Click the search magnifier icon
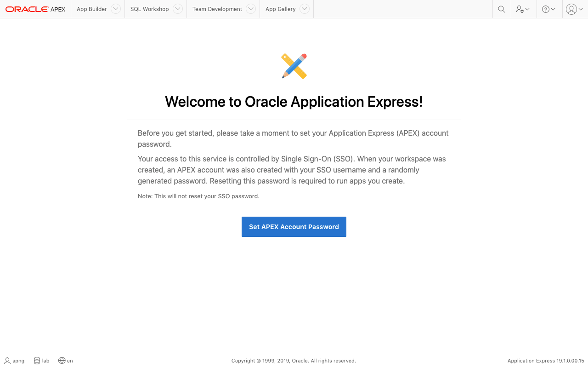The image size is (588, 368). point(502,9)
